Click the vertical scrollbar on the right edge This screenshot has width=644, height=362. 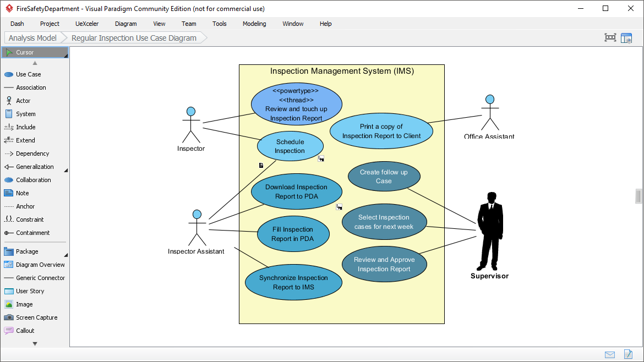[x=638, y=196]
